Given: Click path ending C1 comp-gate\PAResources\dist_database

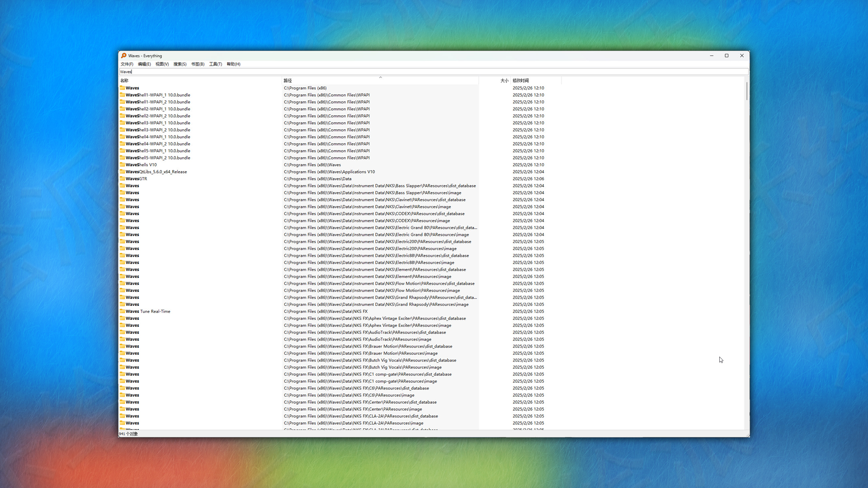Looking at the screenshot, I should [368, 374].
